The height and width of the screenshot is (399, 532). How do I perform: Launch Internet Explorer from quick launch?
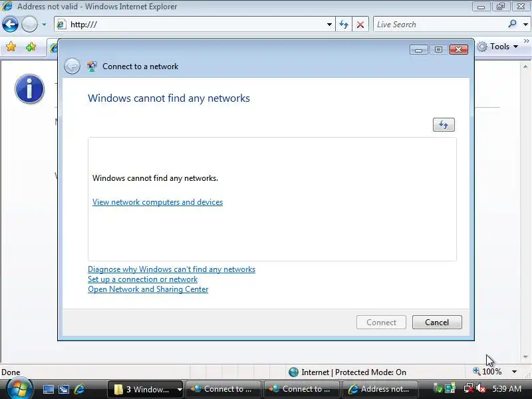79,389
